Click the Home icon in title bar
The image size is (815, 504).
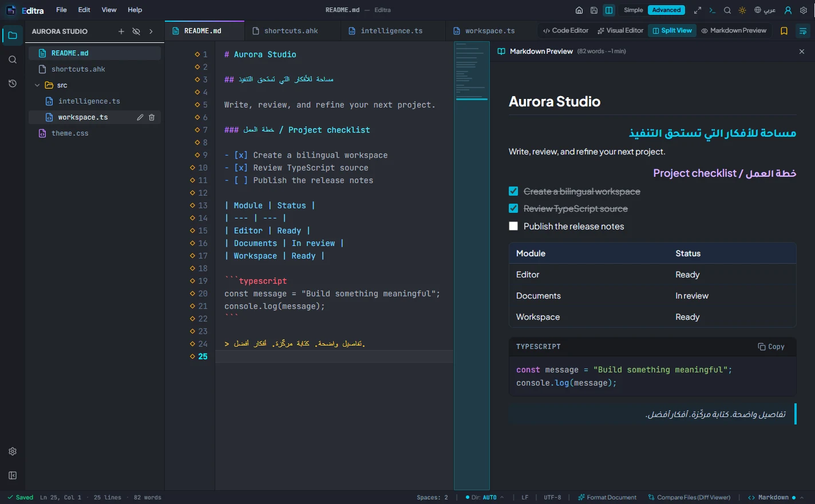coord(579,10)
